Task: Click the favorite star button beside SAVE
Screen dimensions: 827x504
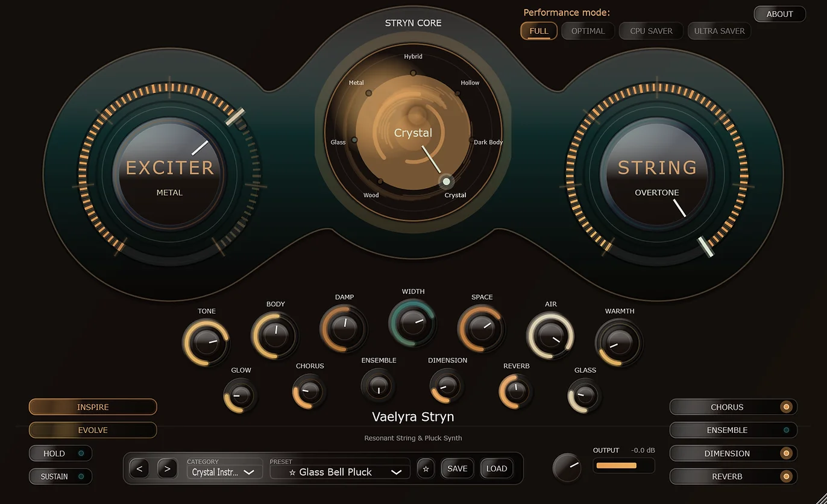Action: click(x=426, y=468)
